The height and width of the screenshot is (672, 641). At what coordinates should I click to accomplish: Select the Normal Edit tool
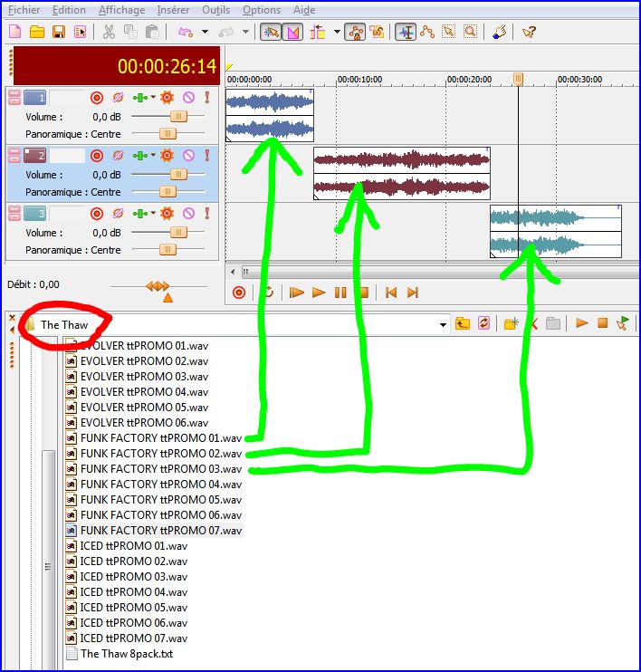pos(406,32)
